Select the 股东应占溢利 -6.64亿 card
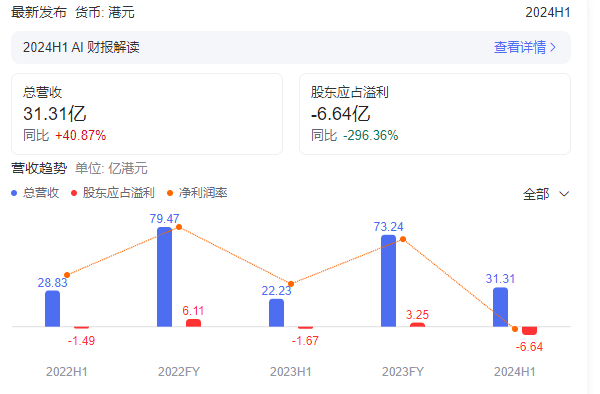The height and width of the screenshot is (394, 600). click(x=435, y=114)
